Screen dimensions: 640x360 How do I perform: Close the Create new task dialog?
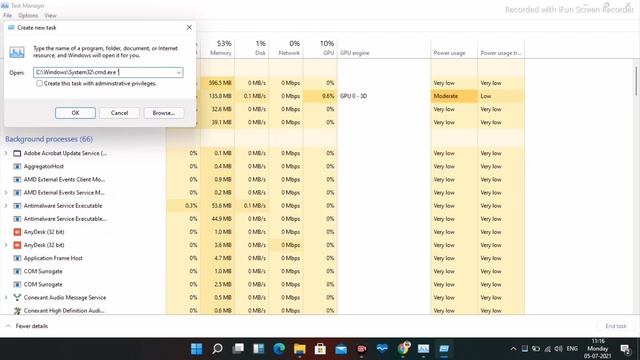[x=189, y=27]
